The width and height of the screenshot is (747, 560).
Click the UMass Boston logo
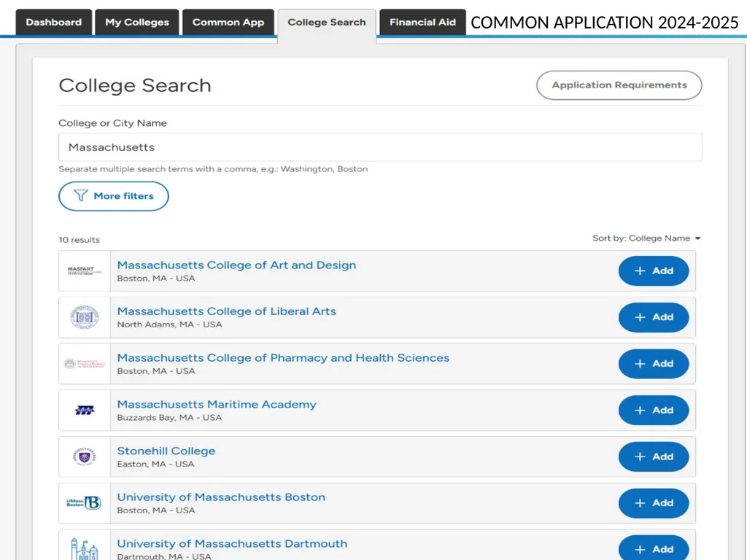[85, 503]
